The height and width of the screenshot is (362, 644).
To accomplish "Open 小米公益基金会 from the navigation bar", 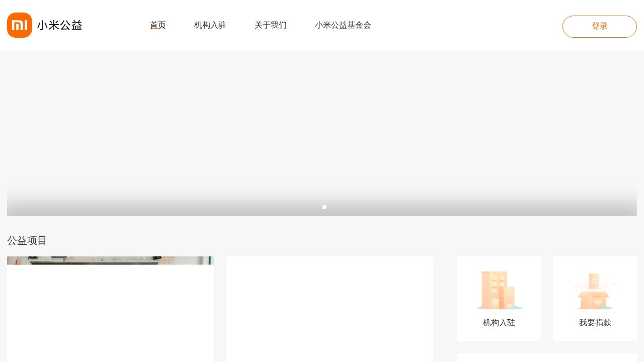I will 343,25.
